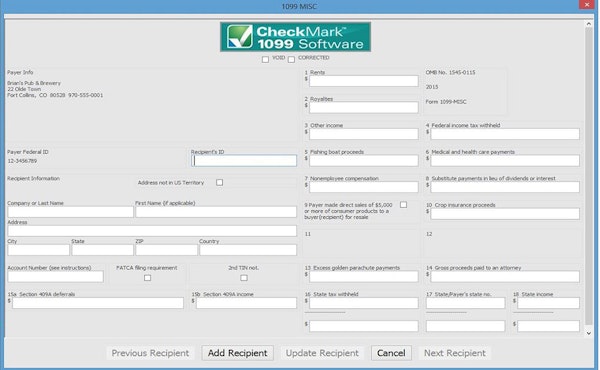Click the Country input field
This screenshot has height=370, width=600.
[248, 250]
